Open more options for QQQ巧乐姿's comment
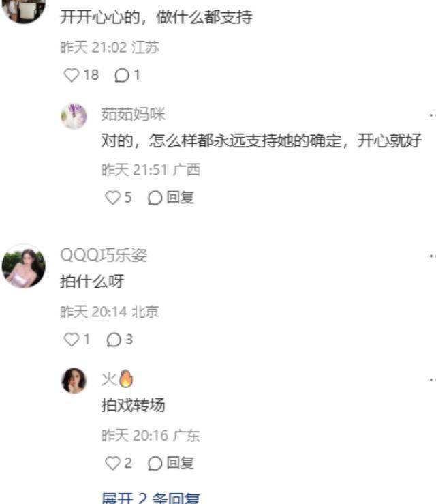Viewport: 436px width, 504px height. tap(432, 256)
